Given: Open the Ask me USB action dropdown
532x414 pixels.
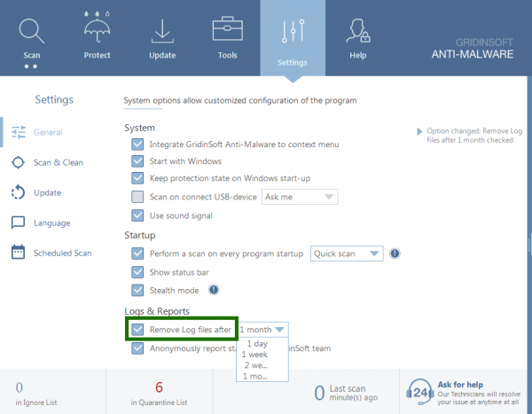Looking at the screenshot, I should (x=300, y=197).
